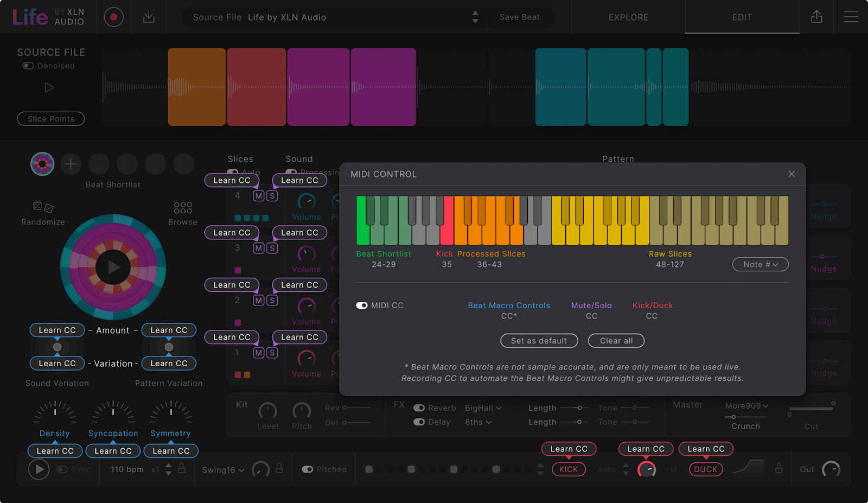Click the duck lock icon near Out

(778, 468)
